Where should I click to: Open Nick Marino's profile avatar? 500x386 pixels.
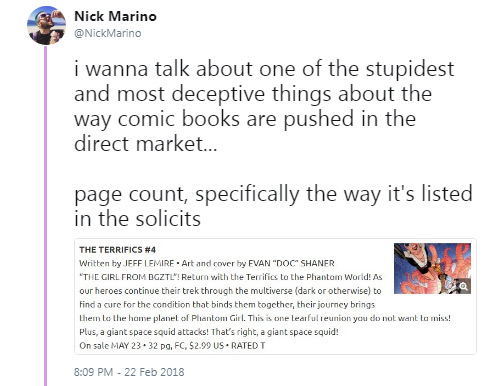tap(46, 25)
